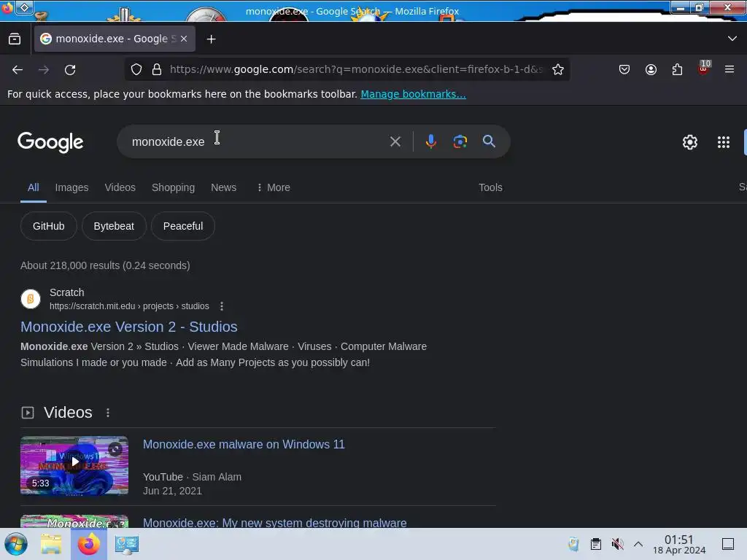The width and height of the screenshot is (747, 560).
Task: Open the battery/power tray icon
Action: [x=573, y=544]
